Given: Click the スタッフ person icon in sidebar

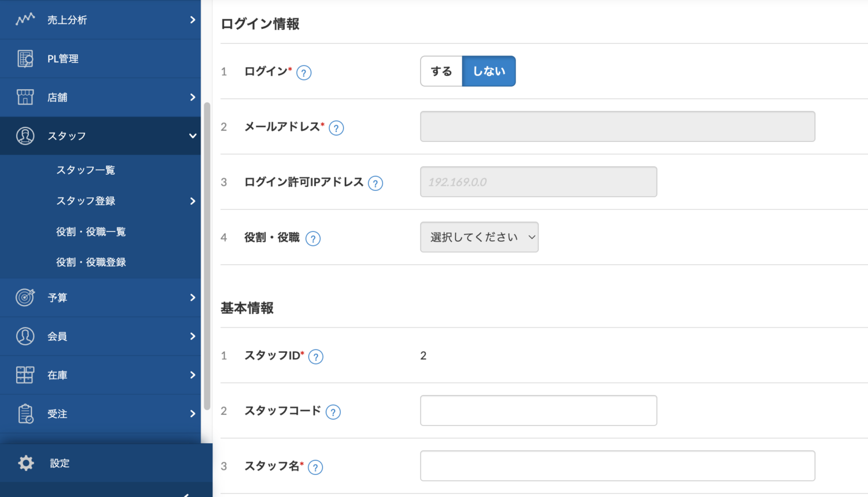Looking at the screenshot, I should point(25,135).
